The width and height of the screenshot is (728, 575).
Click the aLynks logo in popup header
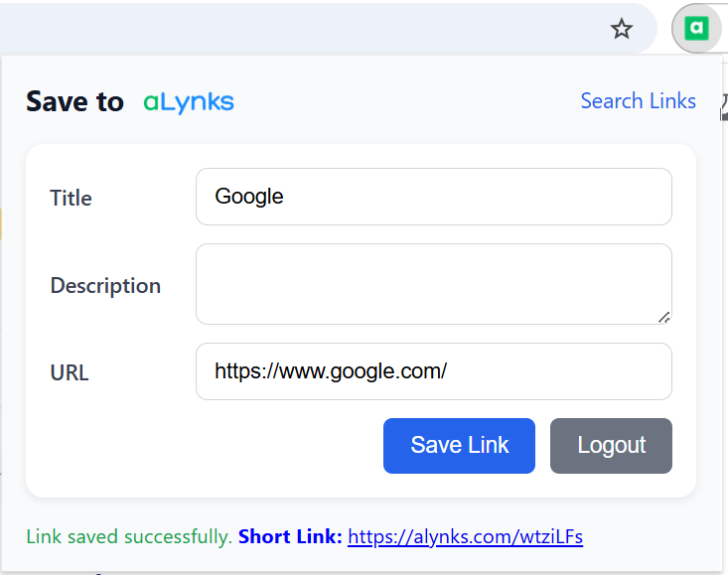pyautogui.click(x=189, y=101)
